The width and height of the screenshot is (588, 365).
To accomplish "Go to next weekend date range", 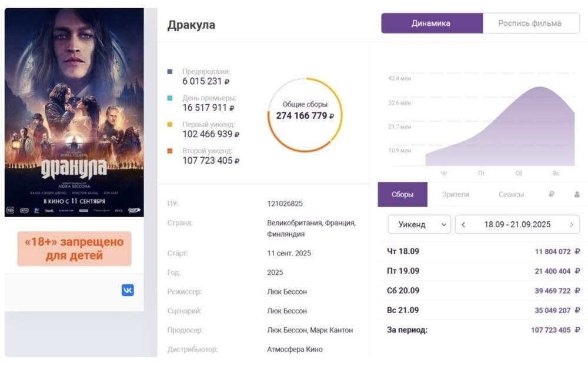I will click(571, 225).
